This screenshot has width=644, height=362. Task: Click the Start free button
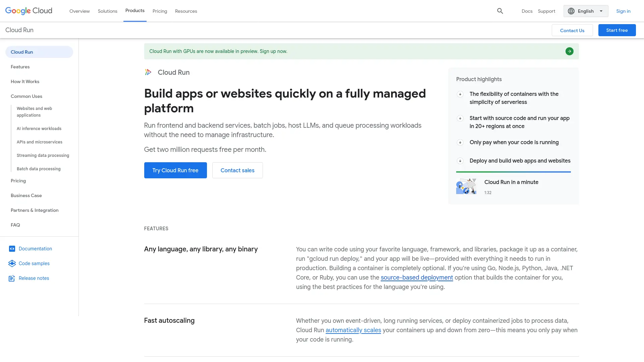[617, 30]
